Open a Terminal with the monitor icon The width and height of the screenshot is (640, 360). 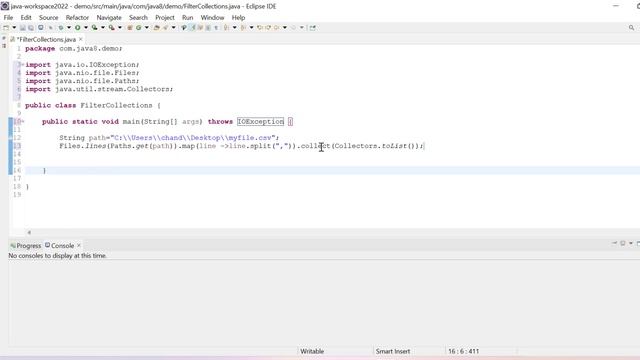(x=40, y=28)
